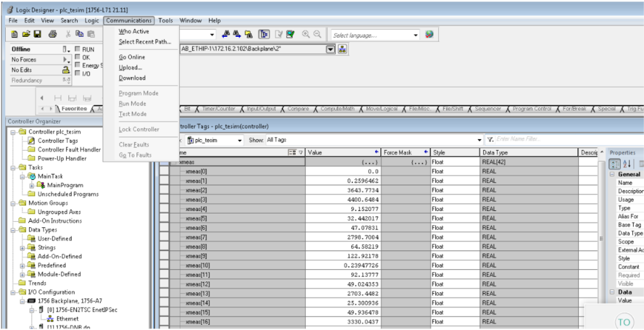644x330 pixels.
Task: Select Who Active from Communications menu
Action: (x=134, y=31)
